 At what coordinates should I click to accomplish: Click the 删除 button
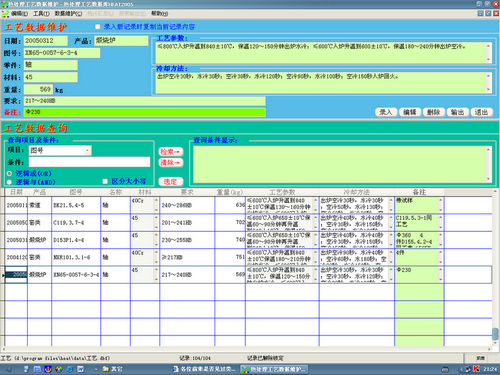[x=434, y=112]
